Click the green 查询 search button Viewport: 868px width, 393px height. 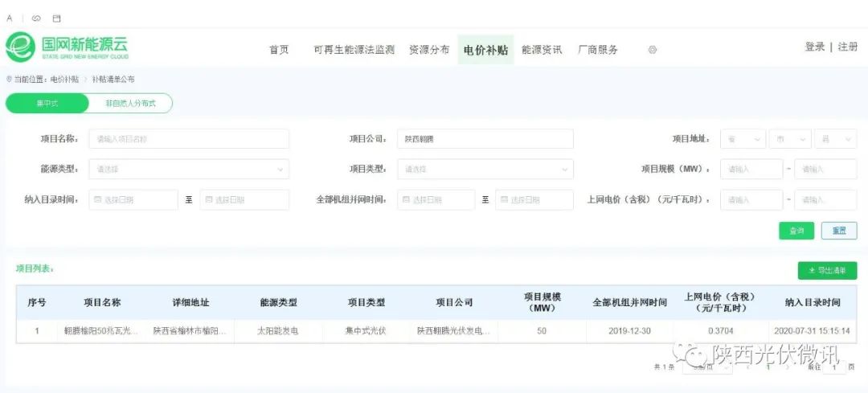796,231
